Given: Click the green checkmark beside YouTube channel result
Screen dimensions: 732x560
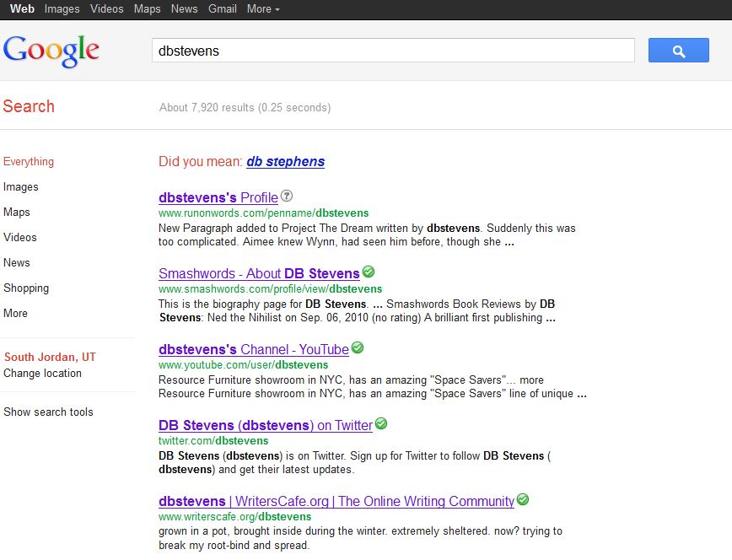Looking at the screenshot, I should 358,347.
